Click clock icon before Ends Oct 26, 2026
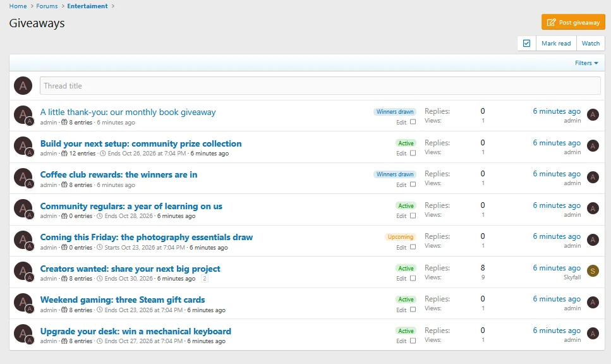The width and height of the screenshot is (611, 364). click(103, 154)
